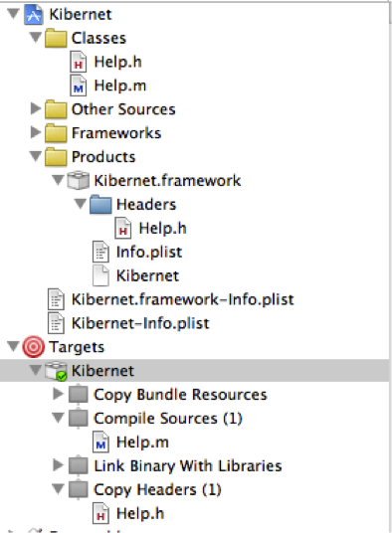The height and width of the screenshot is (533, 392).
Task: Select Kibernet-Info.plist file name
Action: click(x=140, y=324)
